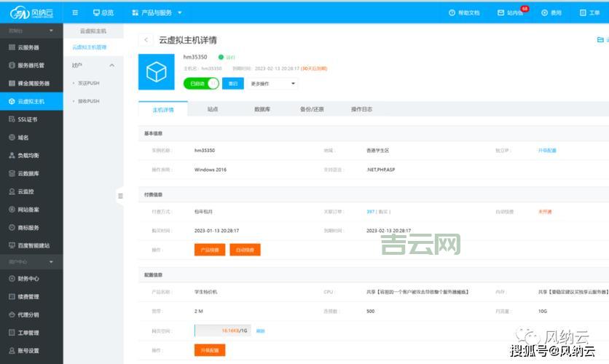Screen dimensions: 609x364
Task: Click the 学生特价机 product name value
Action: [206, 292]
